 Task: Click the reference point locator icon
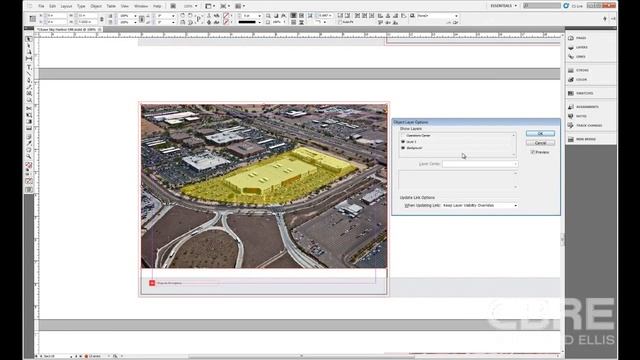[33, 19]
